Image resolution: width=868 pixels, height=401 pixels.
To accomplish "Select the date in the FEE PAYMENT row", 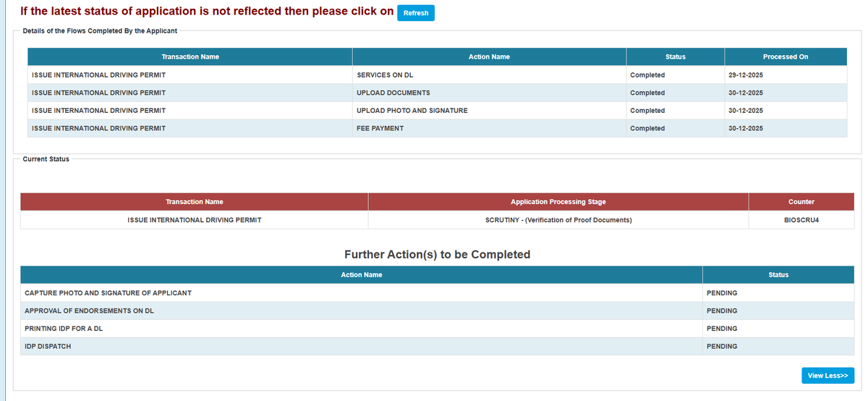I will click(746, 128).
